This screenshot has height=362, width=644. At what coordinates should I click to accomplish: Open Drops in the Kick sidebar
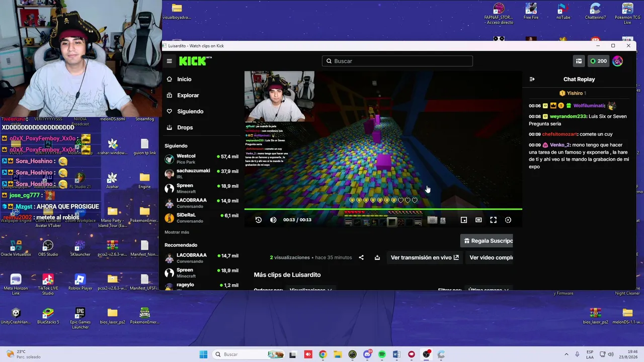185,127
